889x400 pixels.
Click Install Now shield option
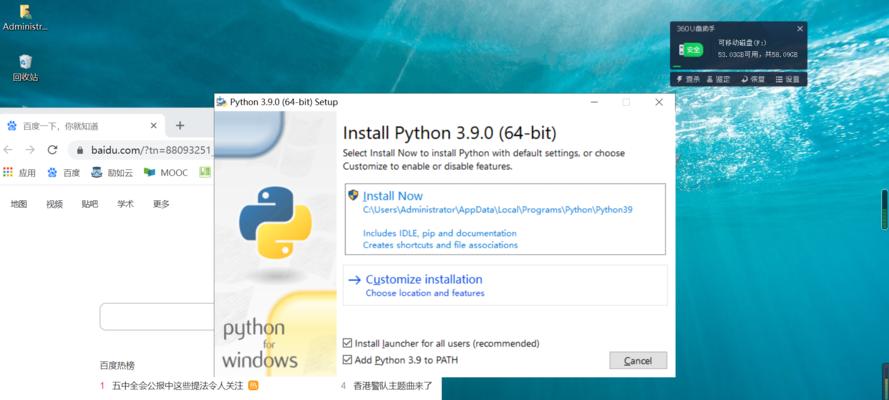coord(392,196)
